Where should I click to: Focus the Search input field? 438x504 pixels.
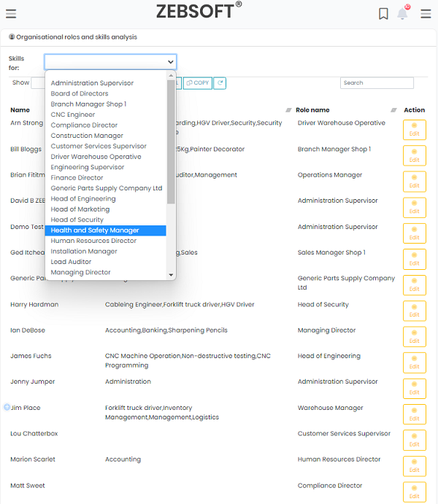377,83
